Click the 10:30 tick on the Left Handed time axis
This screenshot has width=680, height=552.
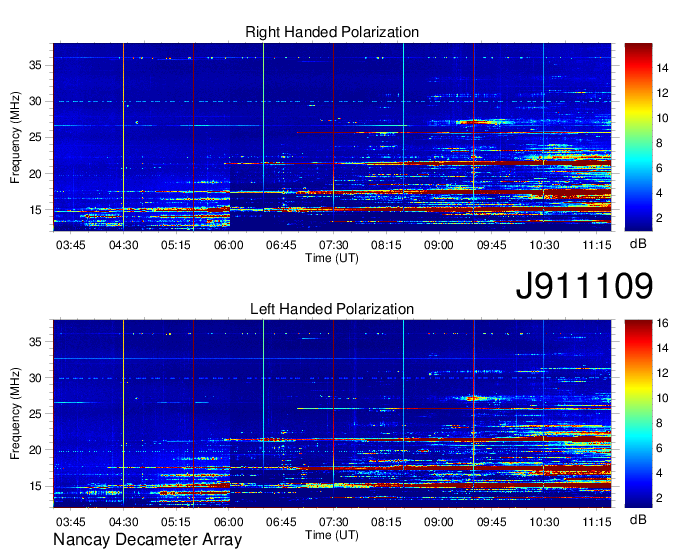click(544, 522)
